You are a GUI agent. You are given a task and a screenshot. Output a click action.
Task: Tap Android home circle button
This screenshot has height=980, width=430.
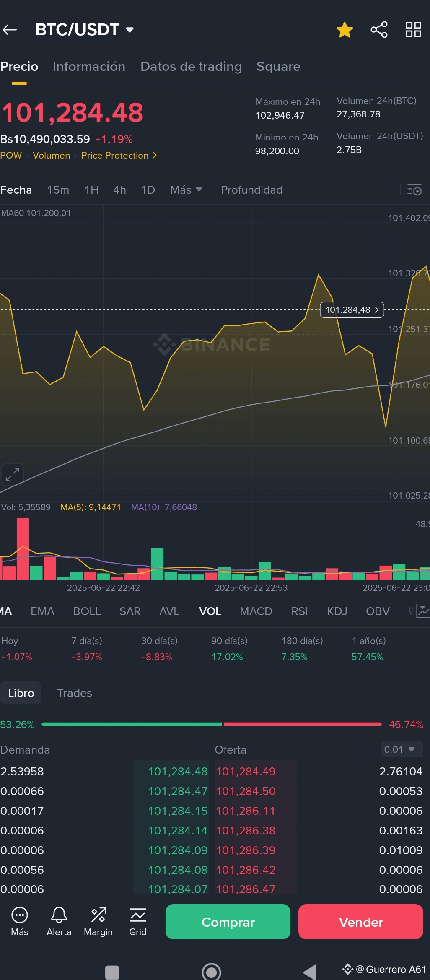211,972
